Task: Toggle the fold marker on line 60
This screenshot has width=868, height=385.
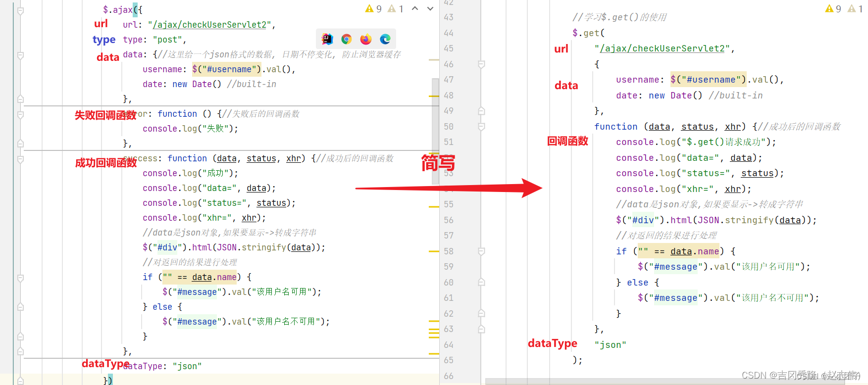Action: (481, 283)
